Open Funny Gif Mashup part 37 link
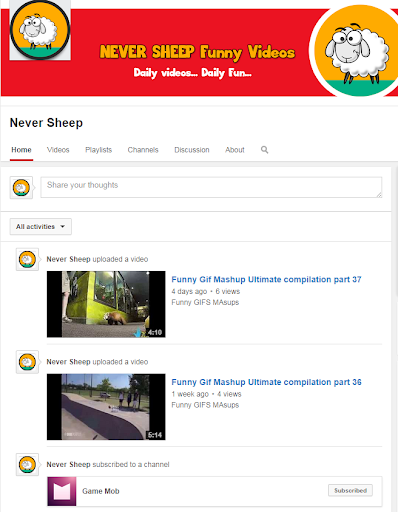Image resolution: width=398 pixels, height=512 pixels. tap(266, 279)
